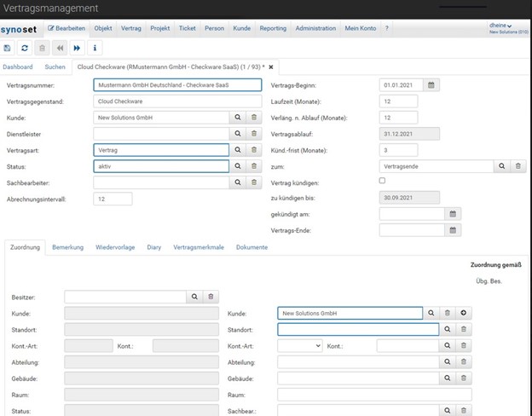532x416 pixels.
Task: Click search icon next to Besitzer field
Action: pos(194,297)
